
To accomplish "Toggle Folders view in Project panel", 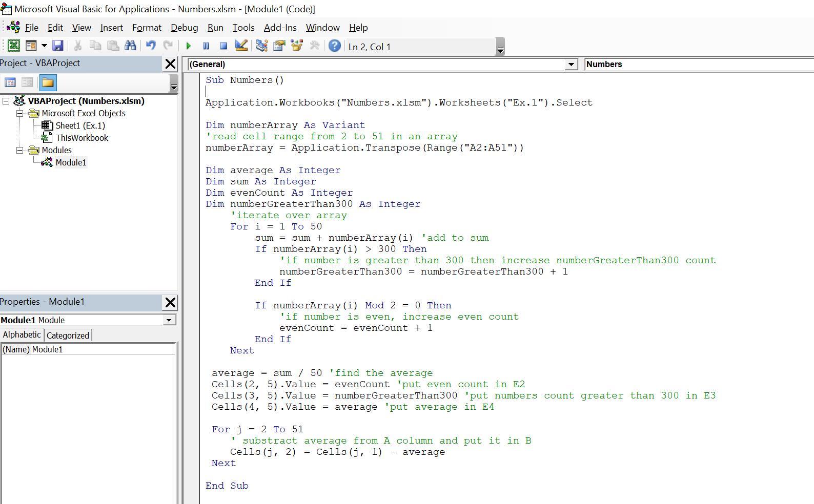I will point(48,82).
